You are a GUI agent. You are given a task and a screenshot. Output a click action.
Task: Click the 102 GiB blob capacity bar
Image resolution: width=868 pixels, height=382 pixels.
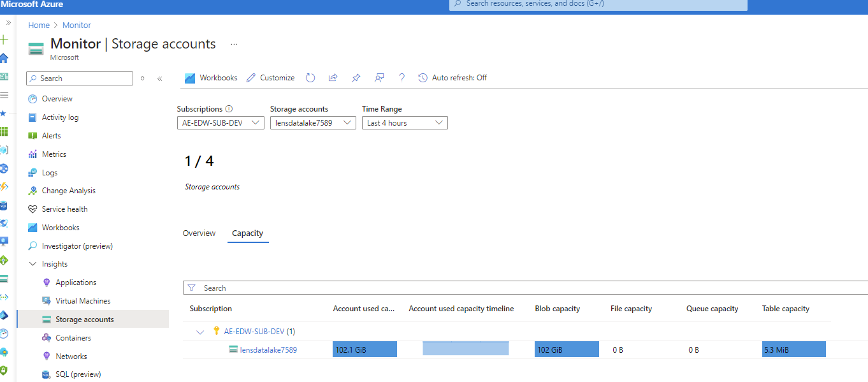(567, 349)
